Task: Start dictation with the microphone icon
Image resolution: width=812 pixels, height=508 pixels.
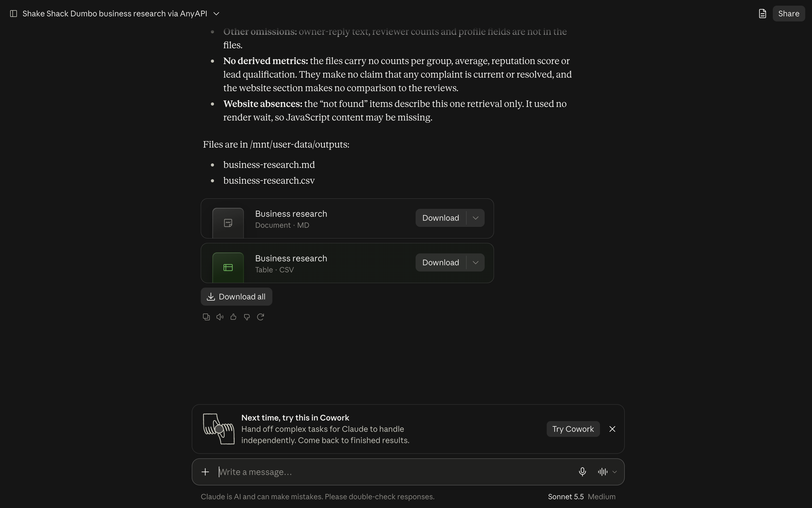Action: 582,472
